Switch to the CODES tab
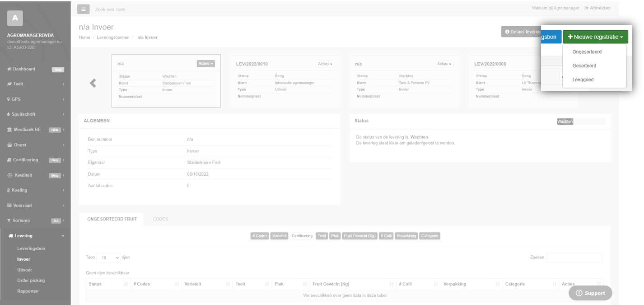644x305 pixels. [x=160, y=219]
